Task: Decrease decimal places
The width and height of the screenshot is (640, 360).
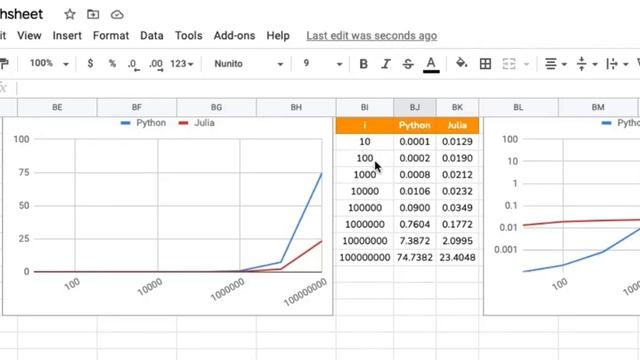Action: coord(133,64)
